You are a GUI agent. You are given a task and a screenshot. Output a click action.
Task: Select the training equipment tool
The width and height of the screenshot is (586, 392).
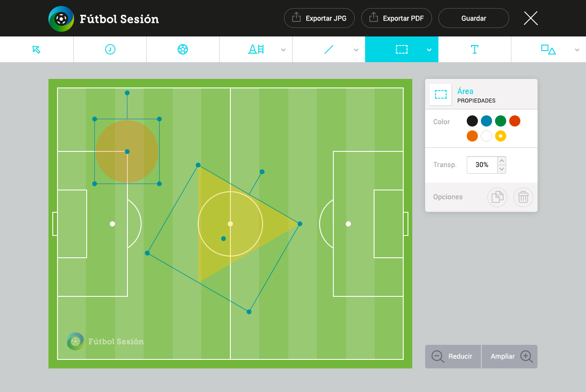tap(256, 49)
